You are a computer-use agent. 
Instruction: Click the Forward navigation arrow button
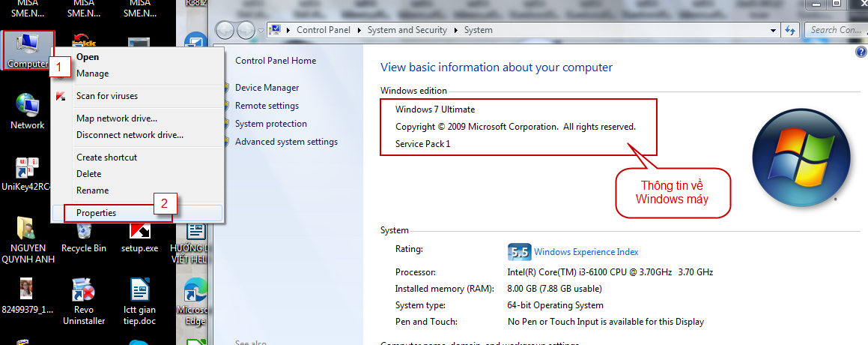pyautogui.click(x=246, y=30)
